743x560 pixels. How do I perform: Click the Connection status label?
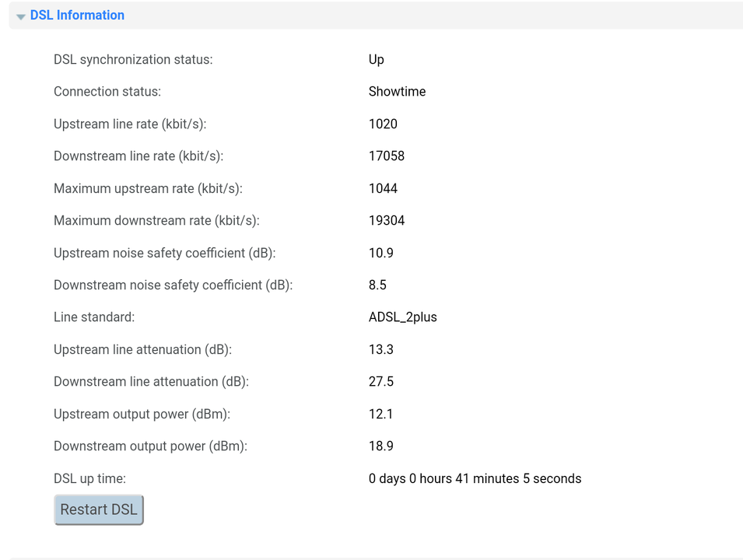(x=107, y=92)
